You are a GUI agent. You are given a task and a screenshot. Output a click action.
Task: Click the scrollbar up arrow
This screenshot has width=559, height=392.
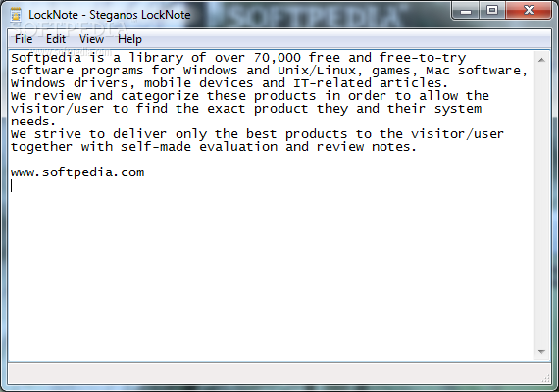pos(541,60)
